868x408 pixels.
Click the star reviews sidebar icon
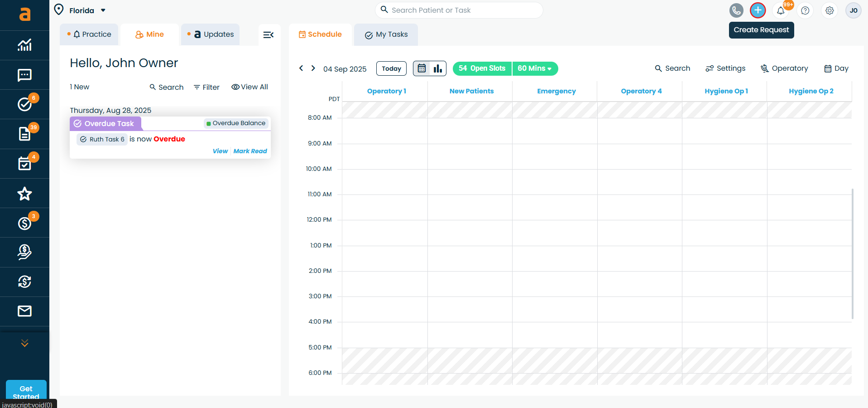[24, 194]
